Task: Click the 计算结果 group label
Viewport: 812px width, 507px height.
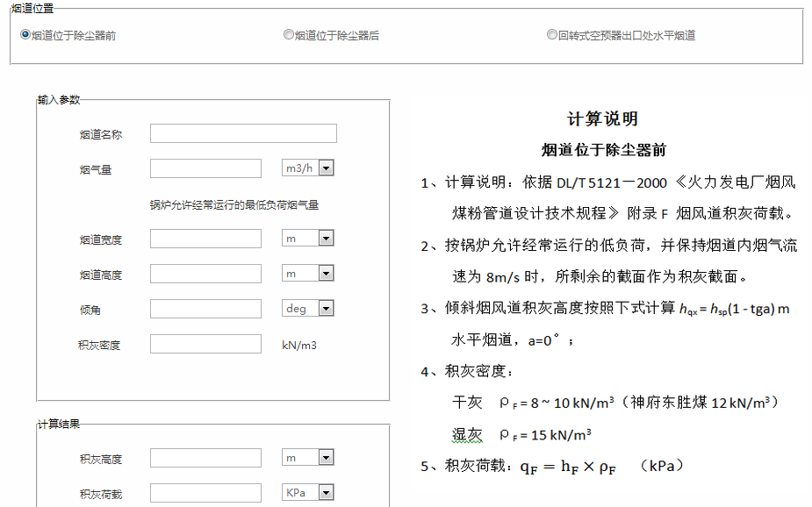Action: point(59,425)
